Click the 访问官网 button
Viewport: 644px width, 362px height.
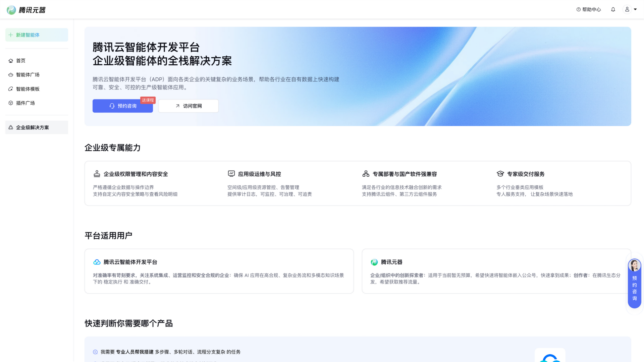click(189, 106)
